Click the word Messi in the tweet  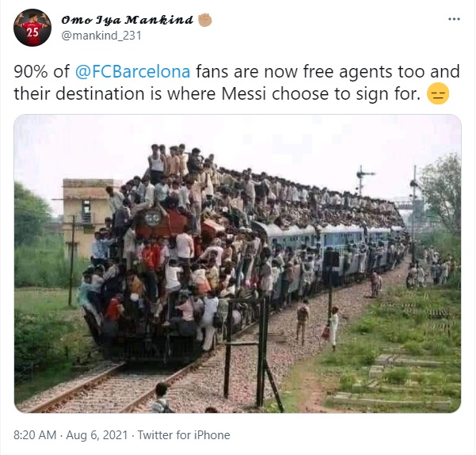[243, 93]
